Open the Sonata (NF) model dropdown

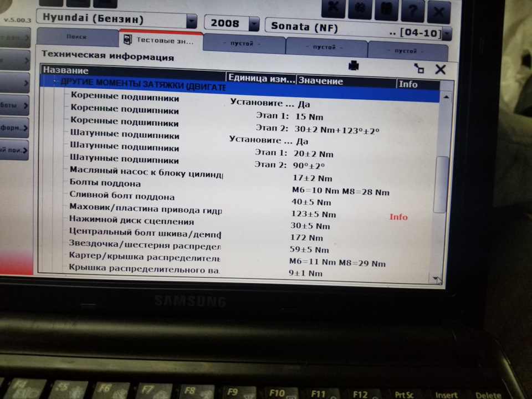[447, 34]
